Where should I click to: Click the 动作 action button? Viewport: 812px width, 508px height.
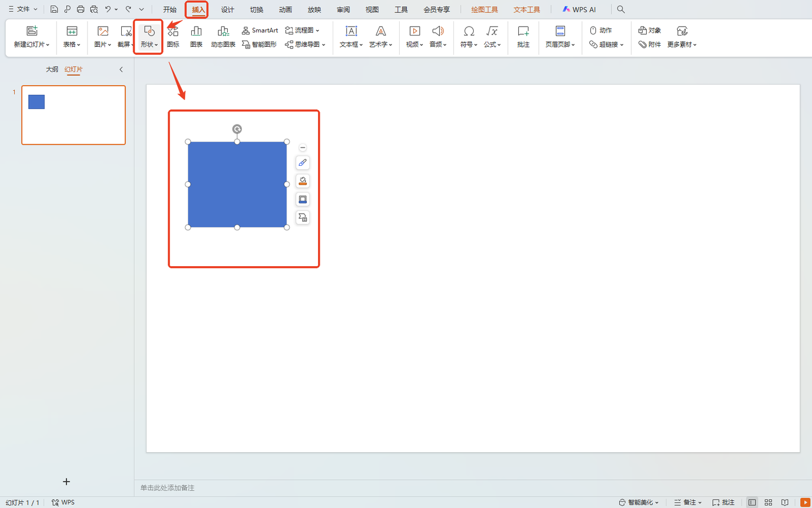pos(601,30)
